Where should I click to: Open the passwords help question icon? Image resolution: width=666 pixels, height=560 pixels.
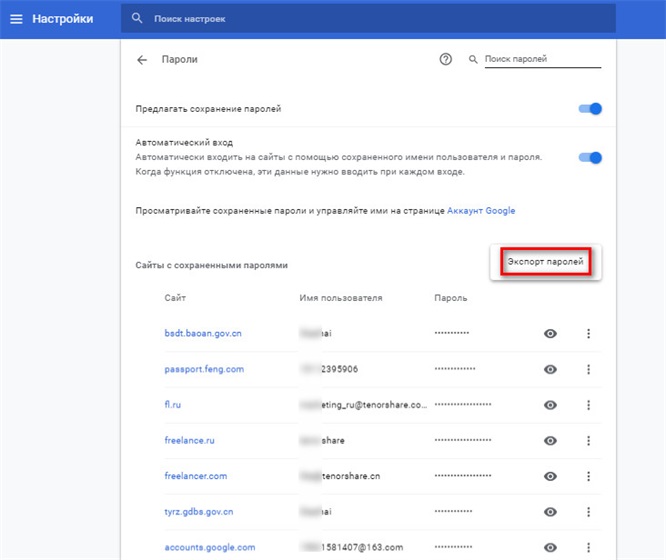(446, 59)
